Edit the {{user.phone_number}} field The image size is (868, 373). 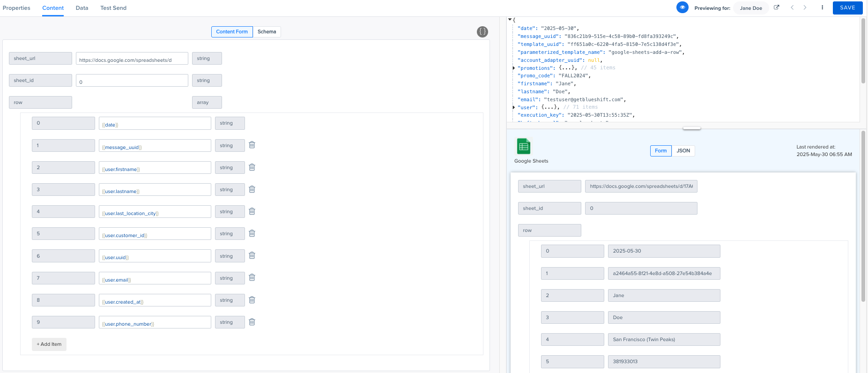tap(155, 322)
